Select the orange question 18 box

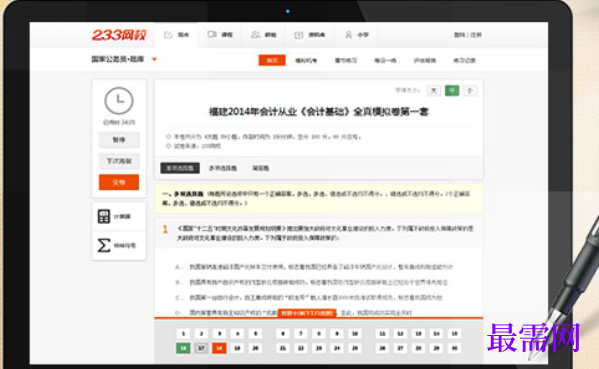coord(219,348)
